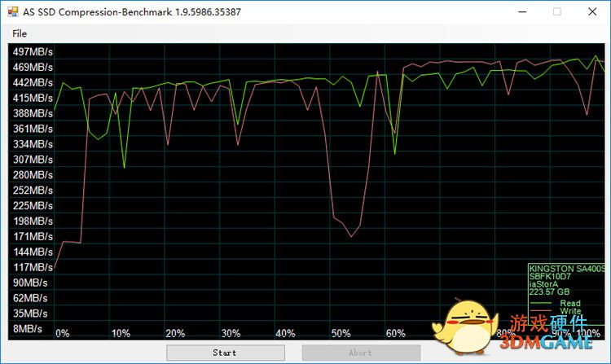Click the 60% compression axis label
611x364 pixels.
[395, 334]
